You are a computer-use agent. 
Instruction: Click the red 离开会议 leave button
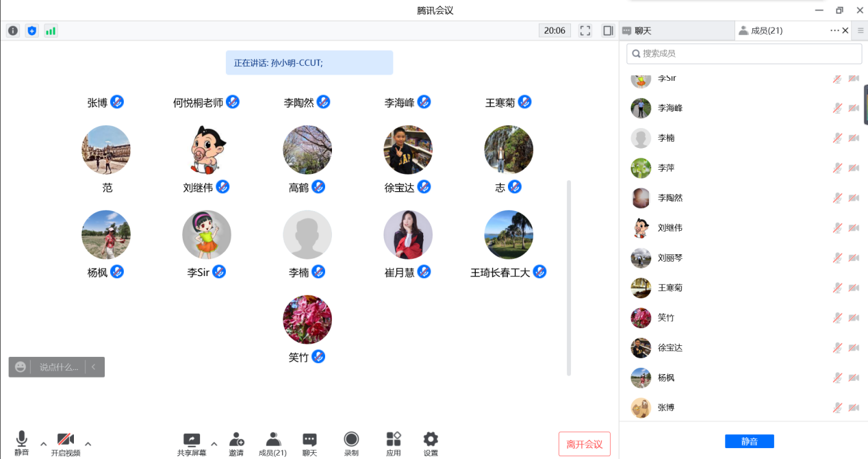tap(584, 444)
